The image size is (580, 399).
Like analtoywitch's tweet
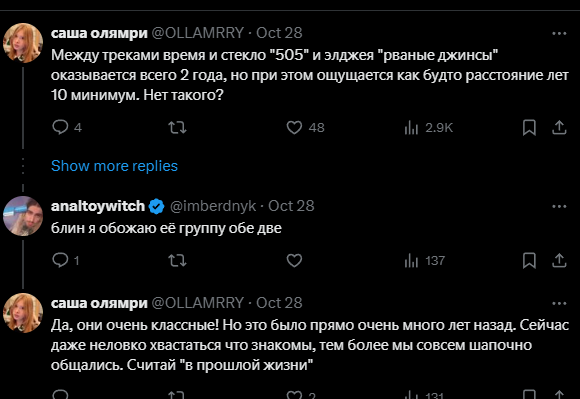294,261
